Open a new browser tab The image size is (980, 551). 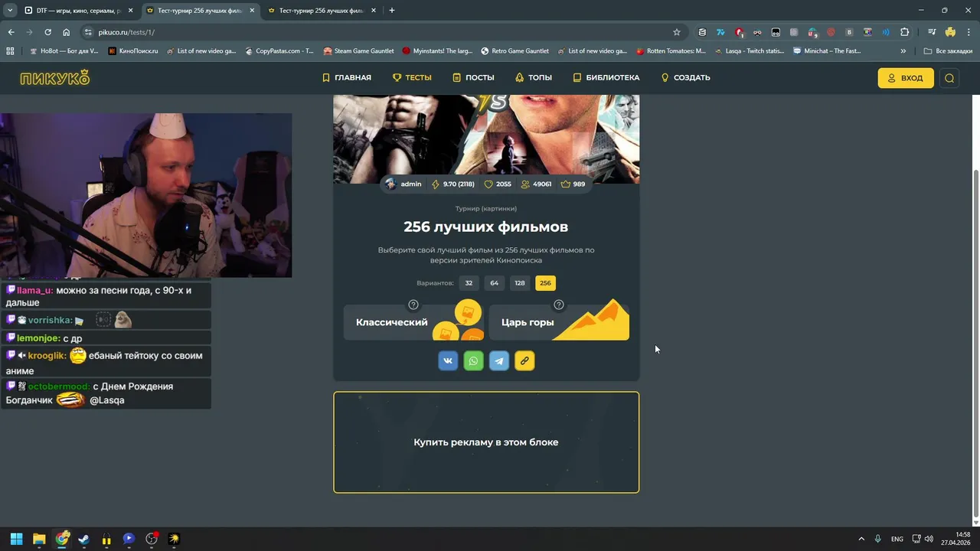pos(392,11)
